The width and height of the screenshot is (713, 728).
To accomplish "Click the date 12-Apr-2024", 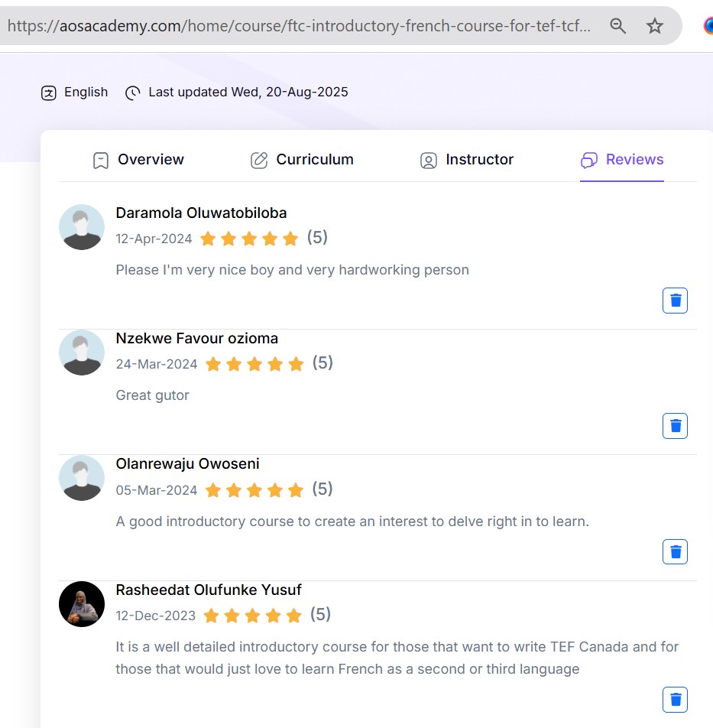I will click(x=154, y=239).
